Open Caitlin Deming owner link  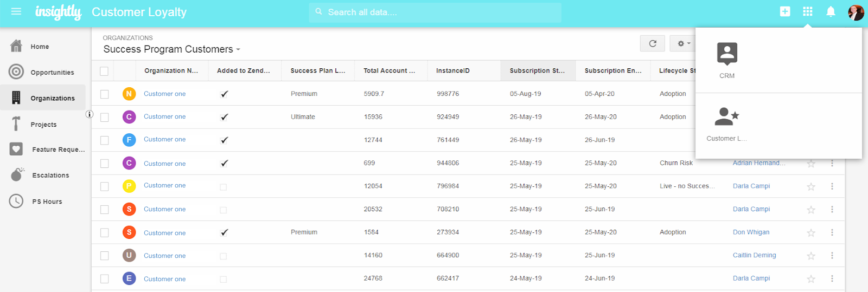(x=754, y=255)
